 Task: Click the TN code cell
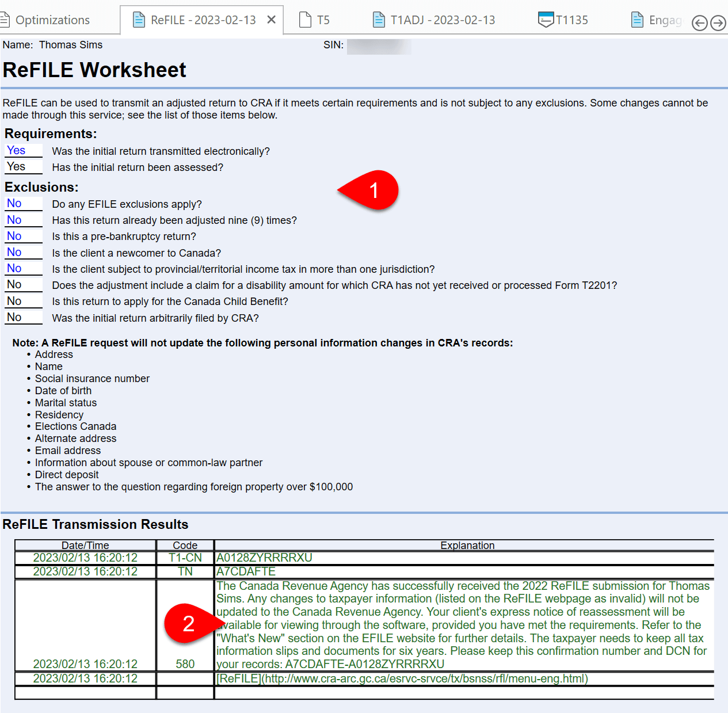click(185, 571)
